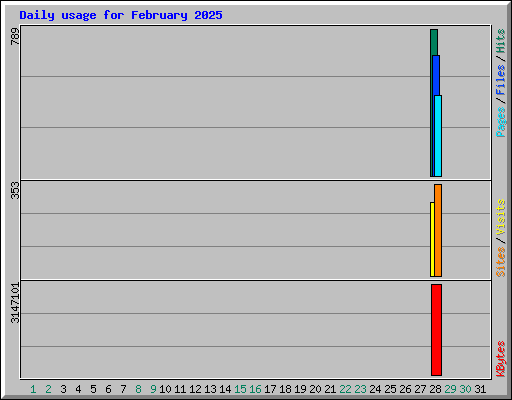
Task: Click day 1 on the x-axis
Action: point(33,389)
